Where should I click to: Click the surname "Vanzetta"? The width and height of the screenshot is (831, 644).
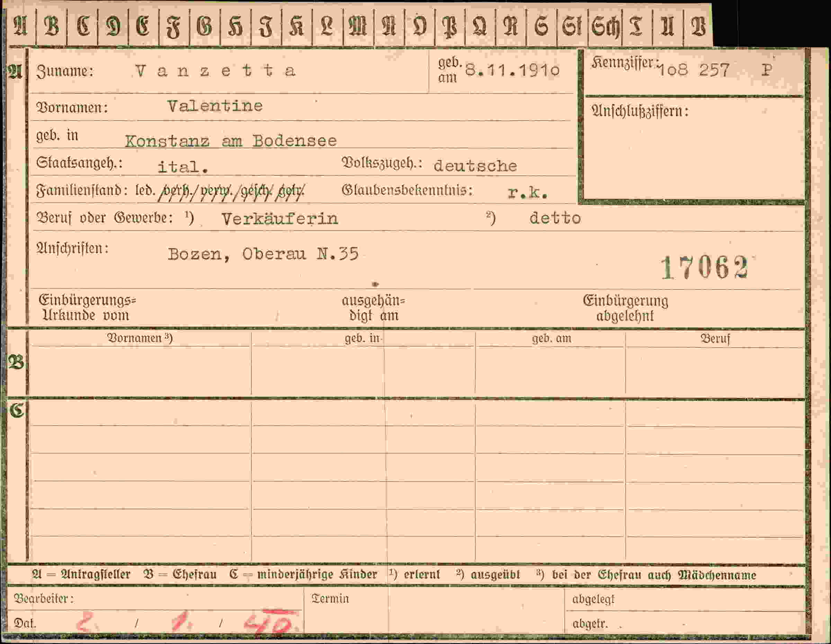(215, 71)
